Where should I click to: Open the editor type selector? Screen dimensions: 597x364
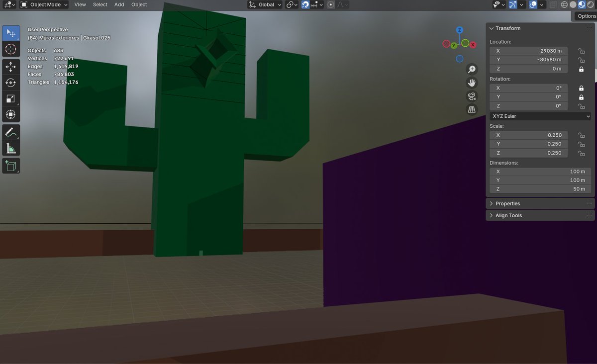tap(9, 4)
